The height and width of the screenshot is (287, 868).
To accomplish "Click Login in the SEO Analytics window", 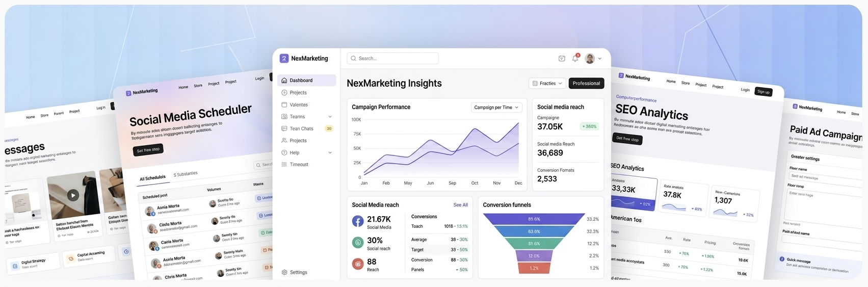I will 745,90.
